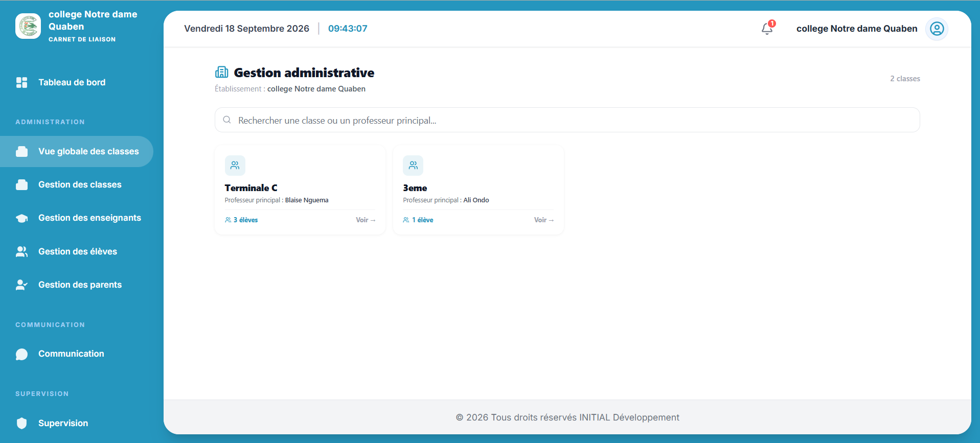
Task: Click the copyright footer text
Action: click(x=567, y=417)
